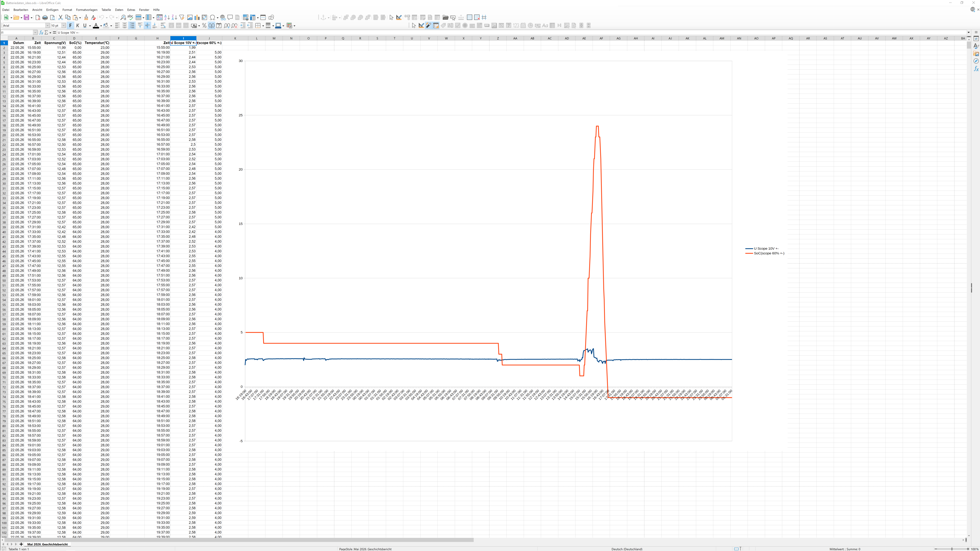The width and height of the screenshot is (980, 551).
Task: Enable the AutoFilter
Action: pos(182,18)
